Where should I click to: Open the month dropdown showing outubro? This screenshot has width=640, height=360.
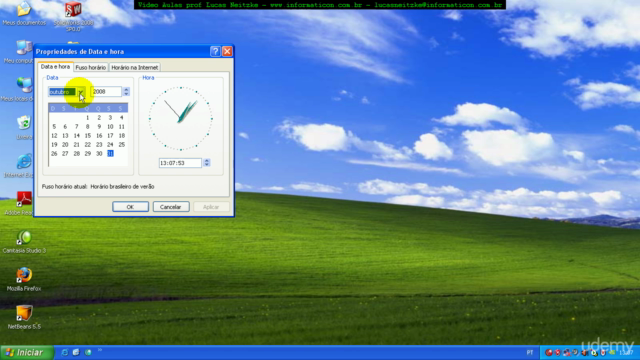[x=81, y=92]
